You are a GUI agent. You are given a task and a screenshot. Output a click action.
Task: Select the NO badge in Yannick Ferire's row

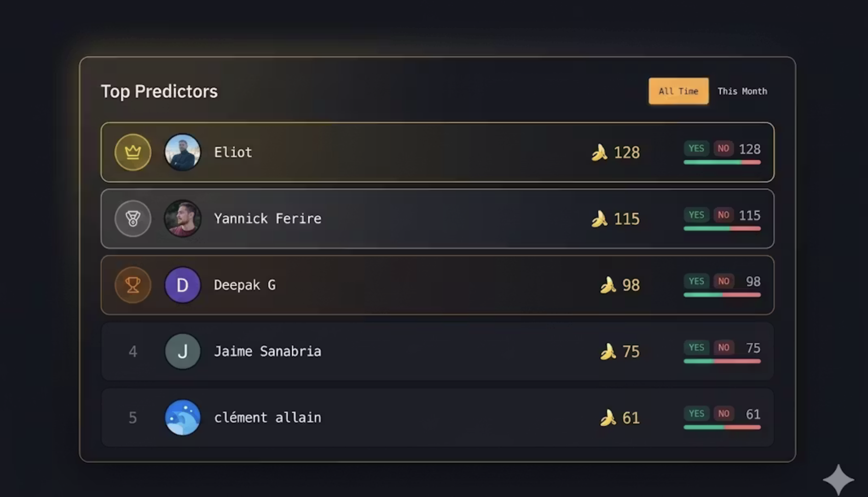click(723, 215)
